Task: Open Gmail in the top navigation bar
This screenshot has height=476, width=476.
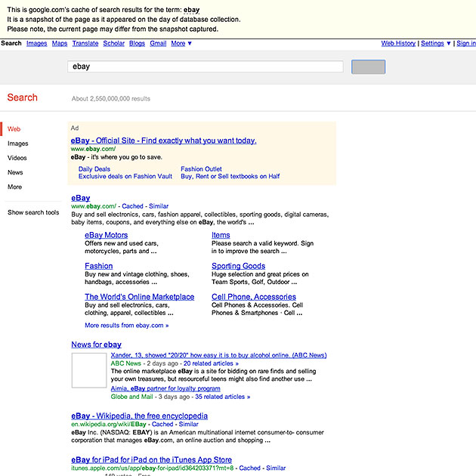Action: tap(158, 43)
